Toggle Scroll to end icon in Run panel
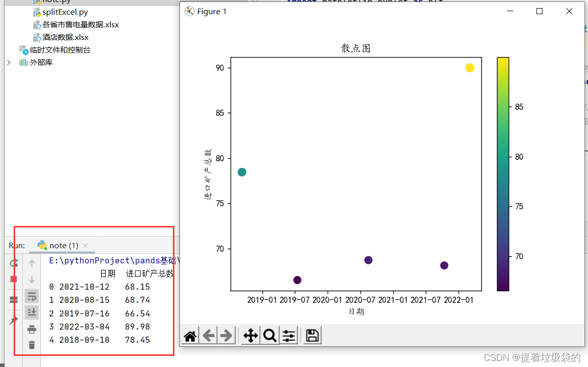This screenshot has width=588, height=367. pyautogui.click(x=32, y=312)
